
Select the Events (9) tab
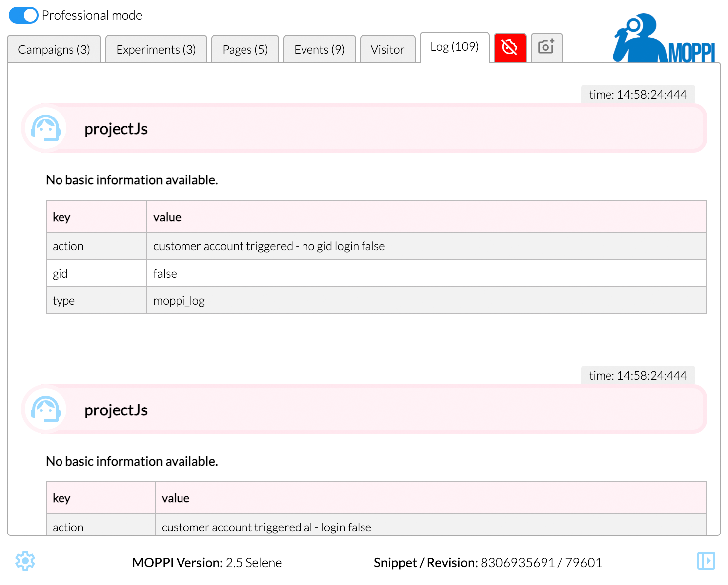pos(319,50)
